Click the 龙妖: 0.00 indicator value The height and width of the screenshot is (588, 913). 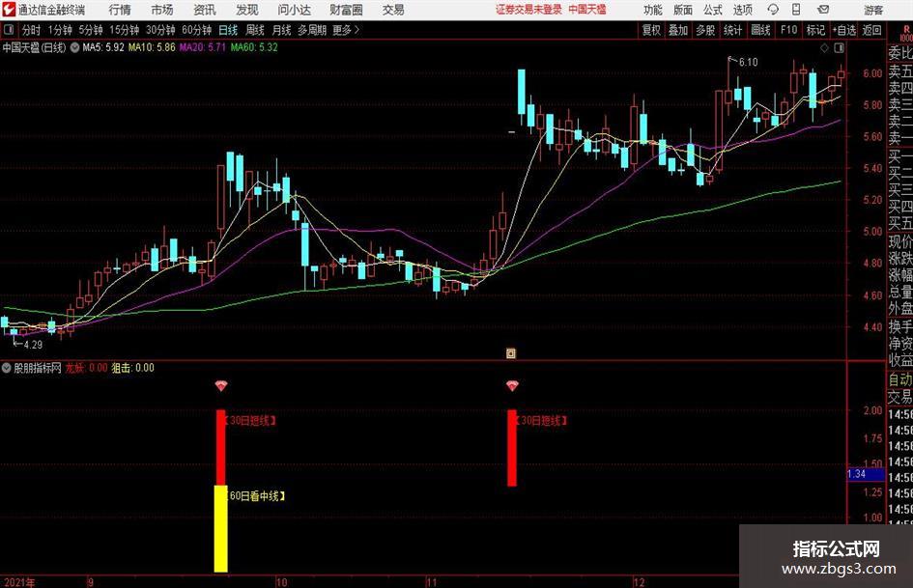pyautogui.click(x=86, y=368)
